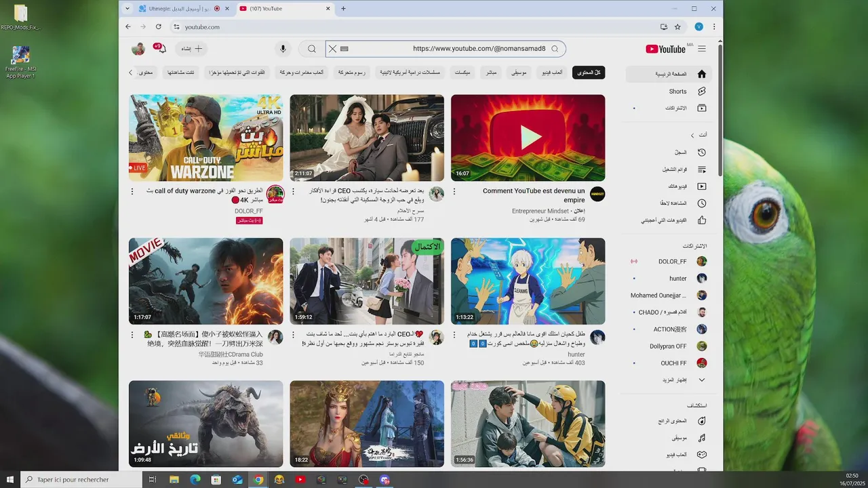Open Your videos (فيديوهاتك) icon

tap(702, 186)
